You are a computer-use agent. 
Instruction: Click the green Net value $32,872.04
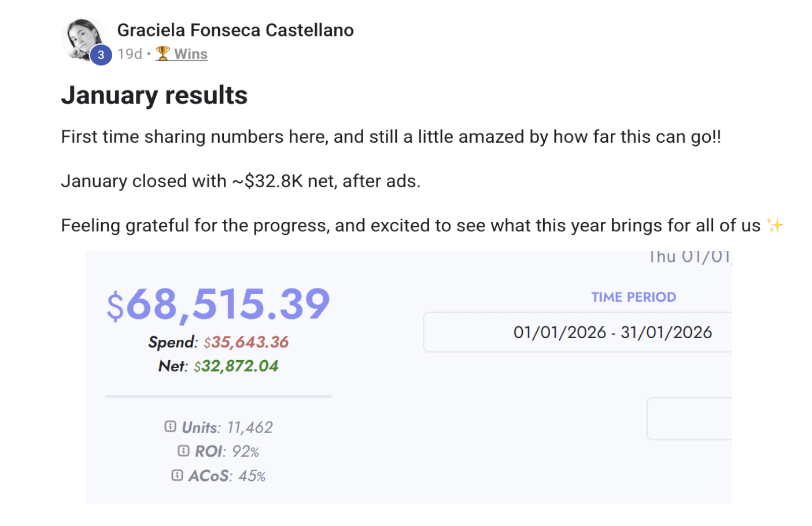tap(236, 366)
